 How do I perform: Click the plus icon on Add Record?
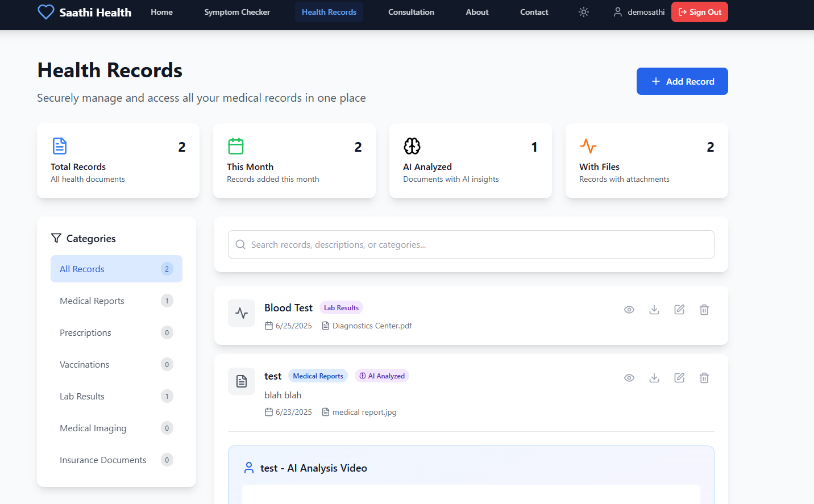pos(656,81)
